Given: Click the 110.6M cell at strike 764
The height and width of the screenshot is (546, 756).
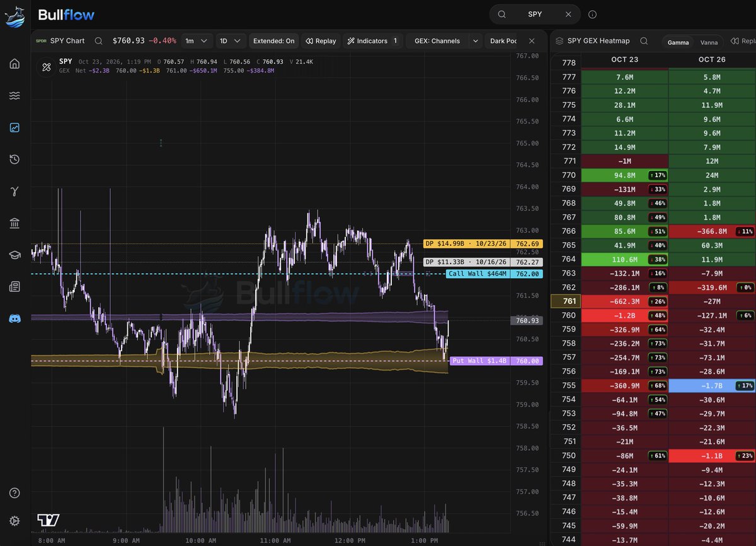Looking at the screenshot, I should (x=624, y=259).
